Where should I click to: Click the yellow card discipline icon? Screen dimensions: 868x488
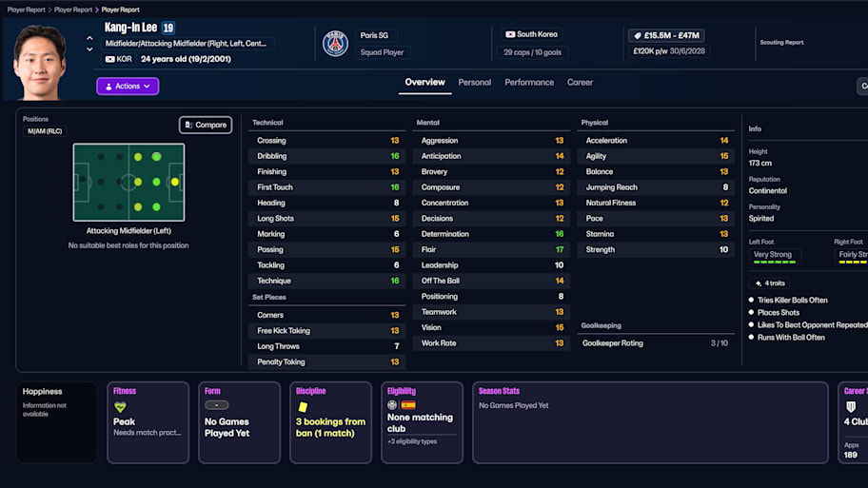click(303, 407)
